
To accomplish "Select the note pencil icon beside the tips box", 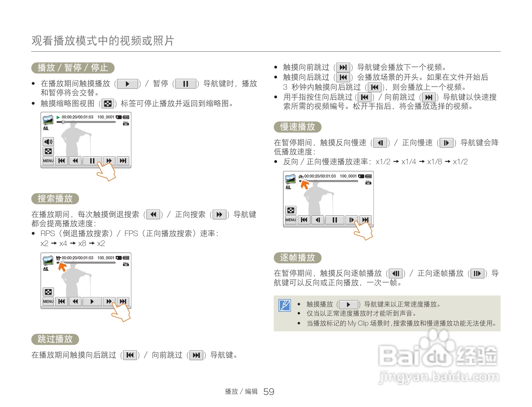I will 285,306.
